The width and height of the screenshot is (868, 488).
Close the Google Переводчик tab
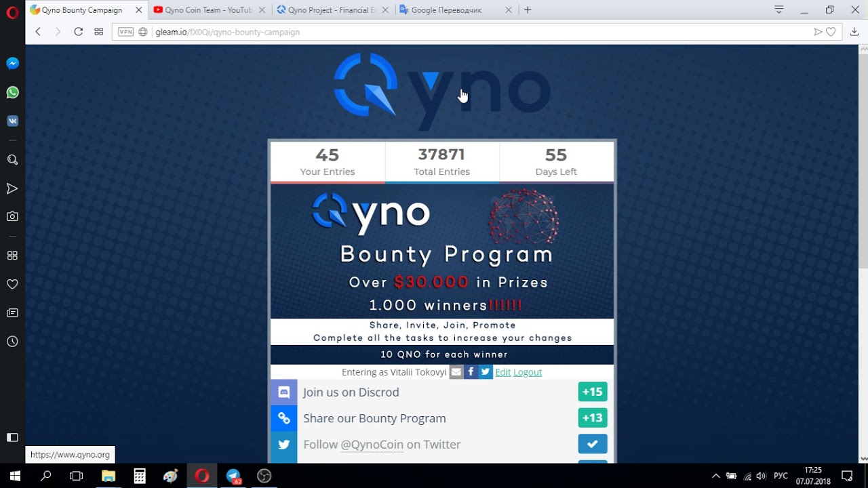[509, 10]
